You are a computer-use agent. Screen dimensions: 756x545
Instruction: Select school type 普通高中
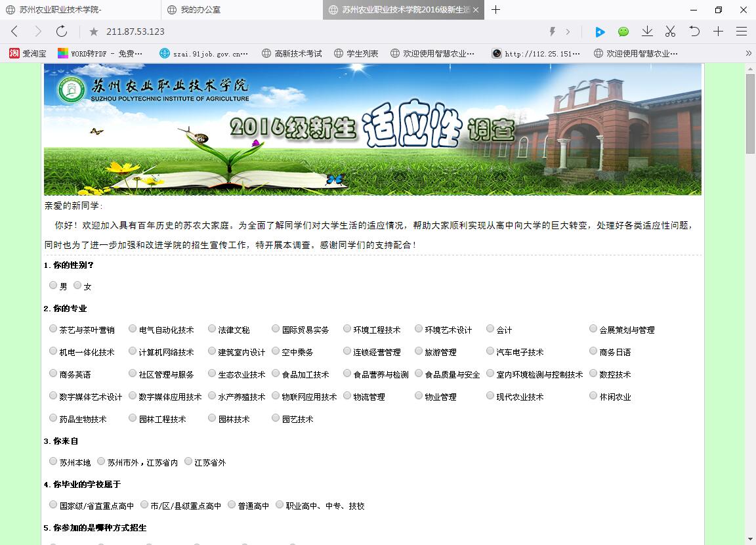232,504
